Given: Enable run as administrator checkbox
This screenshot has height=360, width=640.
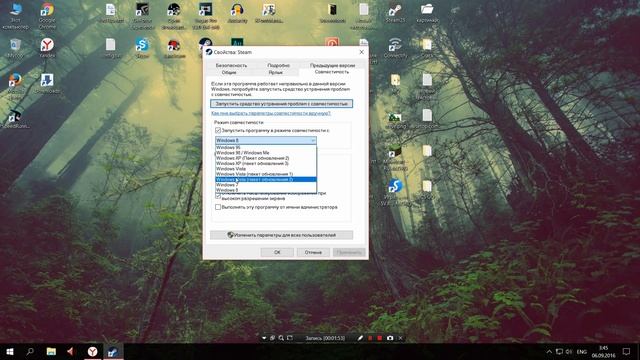Looking at the screenshot, I should click(x=218, y=207).
